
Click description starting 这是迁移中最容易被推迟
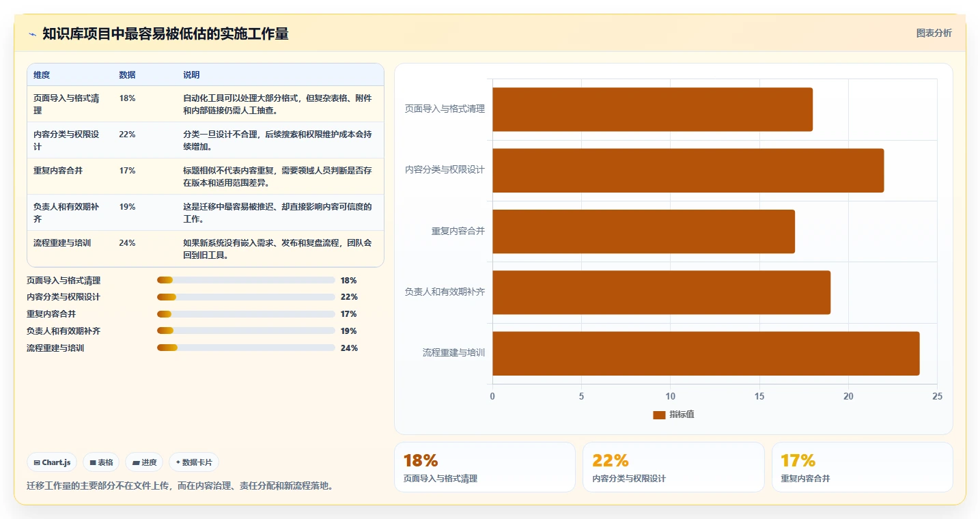point(278,212)
